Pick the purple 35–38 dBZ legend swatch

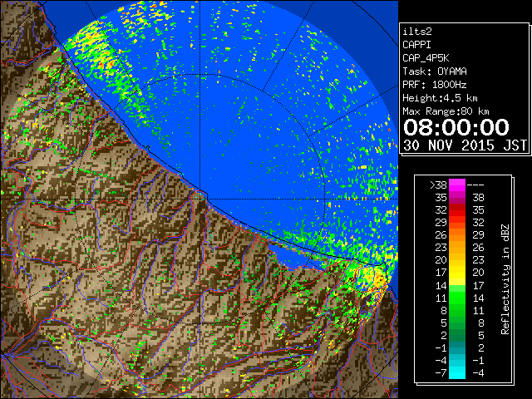(457, 198)
